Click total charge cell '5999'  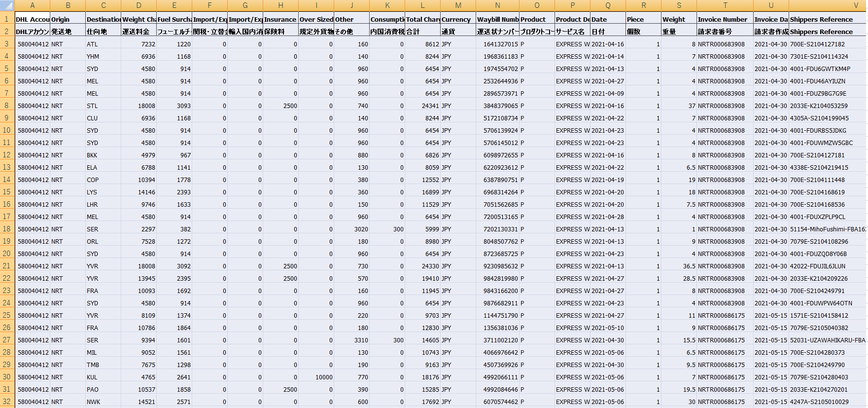coord(423,229)
